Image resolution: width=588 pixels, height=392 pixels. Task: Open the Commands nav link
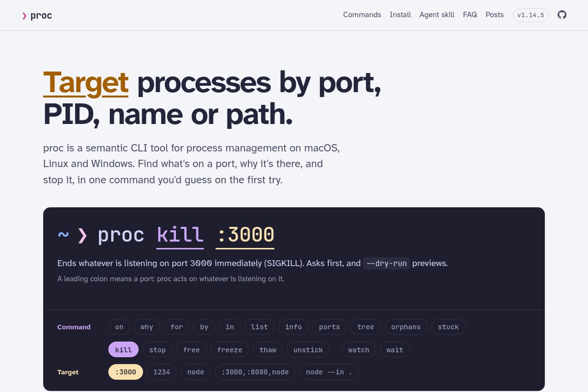(x=362, y=15)
